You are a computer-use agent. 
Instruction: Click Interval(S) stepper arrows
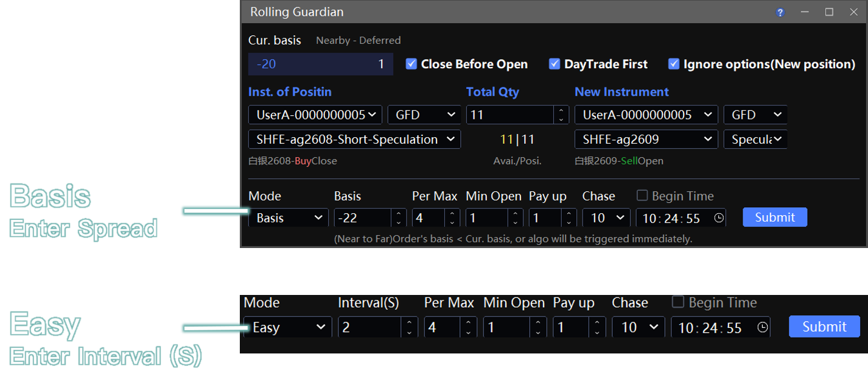coord(409,327)
